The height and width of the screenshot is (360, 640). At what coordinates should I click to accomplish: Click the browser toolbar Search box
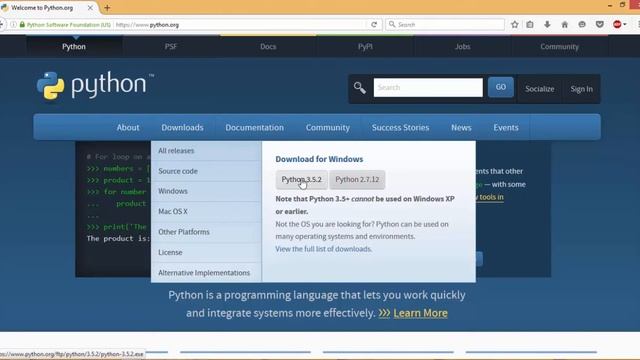445,24
